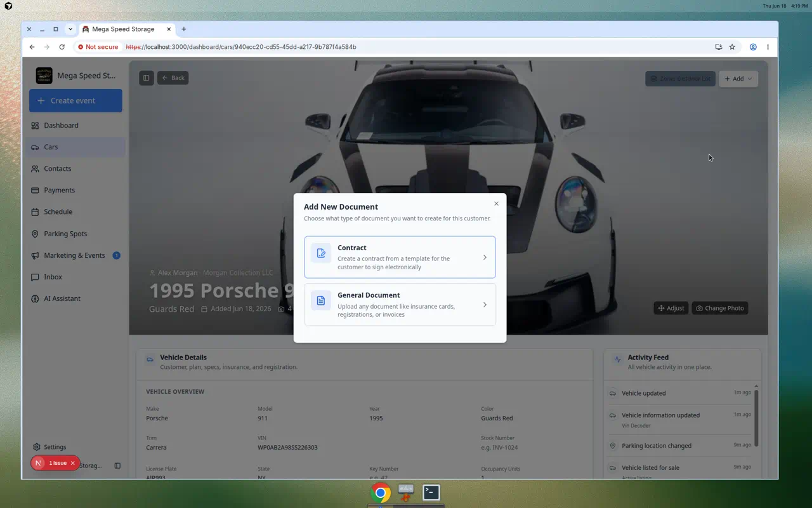Collapse sidebar with bottom panel icon
812x508 pixels.
[117, 465]
